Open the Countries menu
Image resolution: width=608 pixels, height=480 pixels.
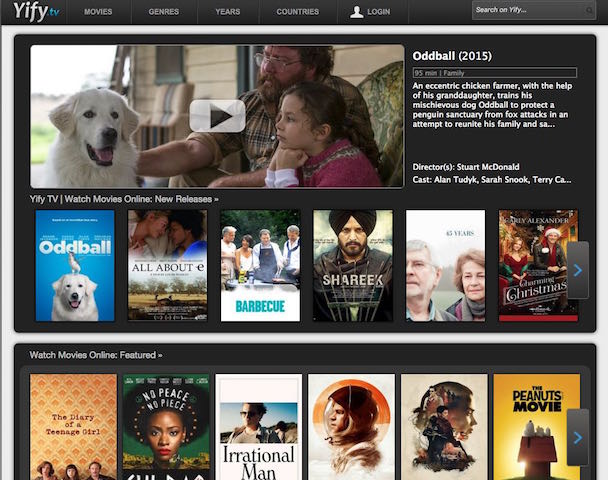pos(298,12)
